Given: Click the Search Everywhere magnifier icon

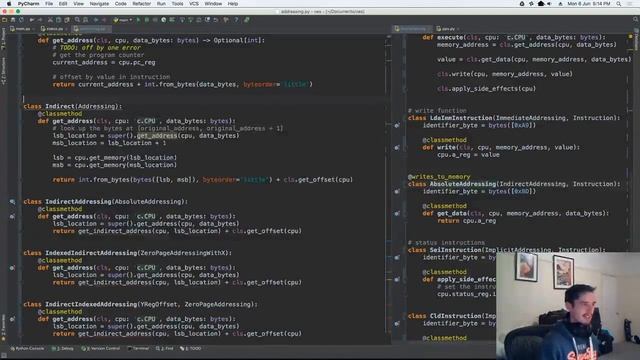Looking at the screenshot, I should (636, 20).
